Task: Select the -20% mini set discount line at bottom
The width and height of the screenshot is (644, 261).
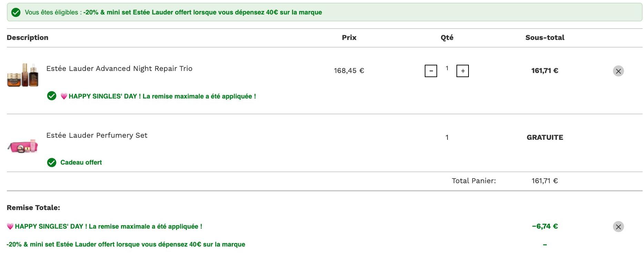Action: pos(126,244)
